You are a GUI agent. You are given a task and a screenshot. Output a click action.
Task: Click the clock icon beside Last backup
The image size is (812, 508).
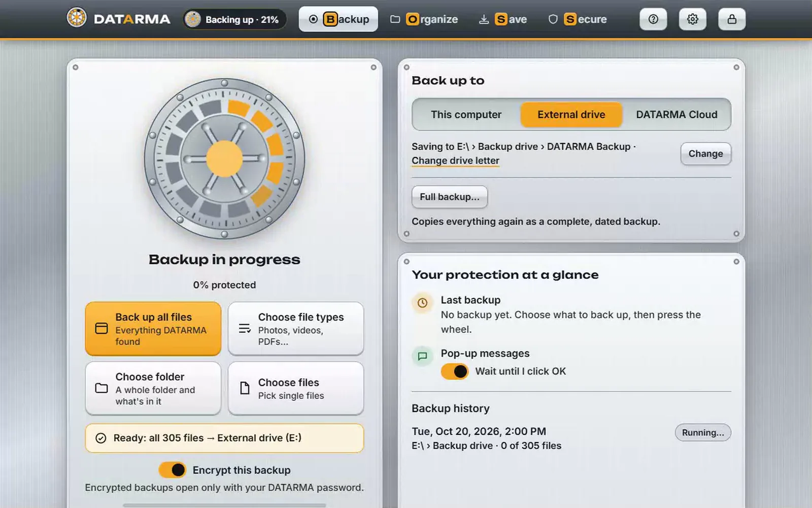point(422,303)
